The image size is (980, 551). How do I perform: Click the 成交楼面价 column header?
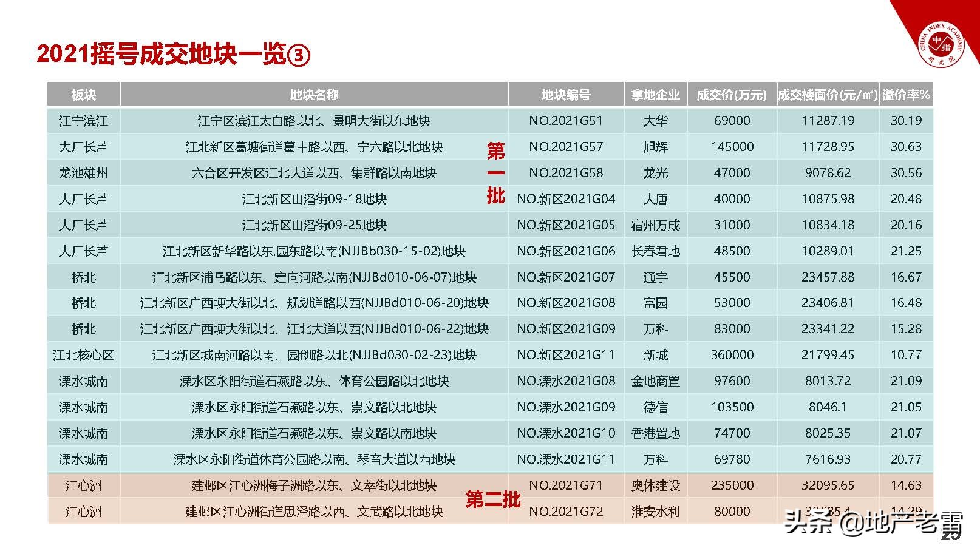pyautogui.click(x=828, y=95)
